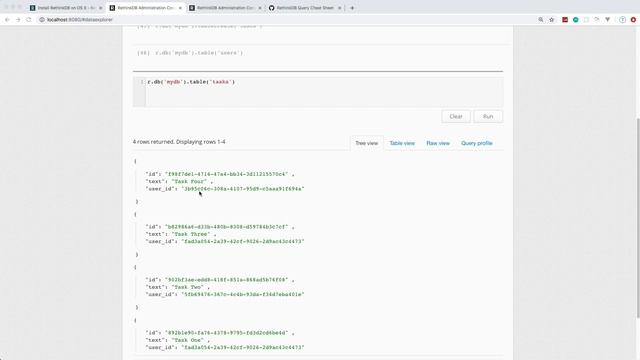Bookmark this page with the star icon
The width and height of the screenshot is (640, 360).
(x=552, y=20)
